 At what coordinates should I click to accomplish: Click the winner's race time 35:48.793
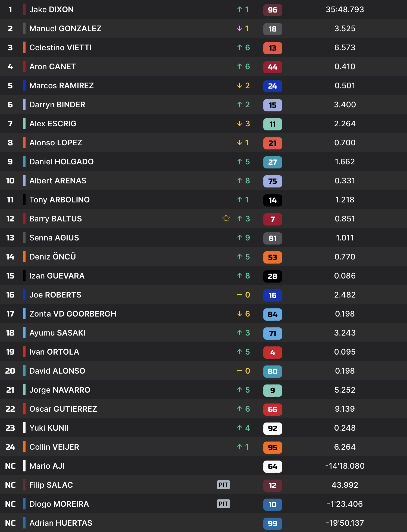point(345,10)
